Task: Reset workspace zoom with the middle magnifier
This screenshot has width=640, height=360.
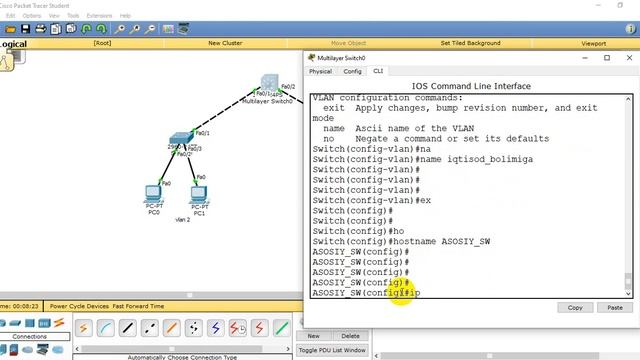Action: tap(135, 29)
